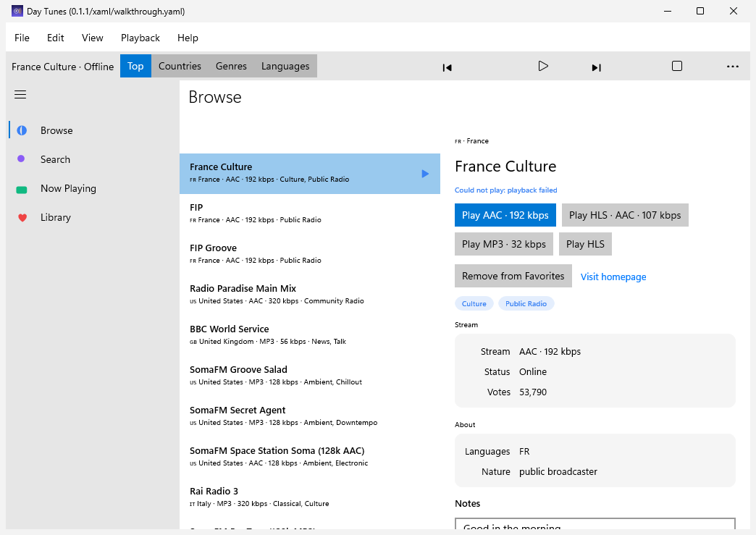756x535 pixels.
Task: Click the FR · France country label
Action: [x=471, y=141]
